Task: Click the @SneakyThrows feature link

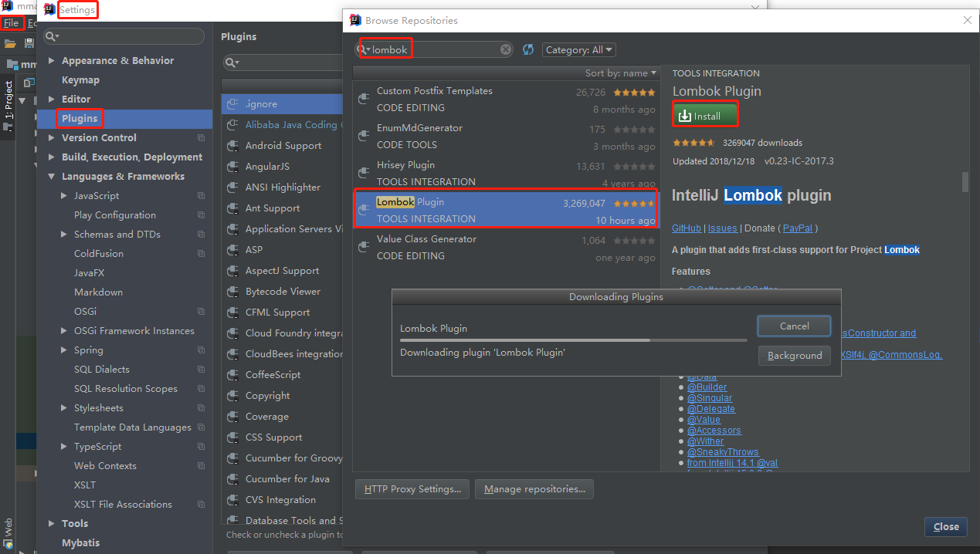Action: coord(723,452)
